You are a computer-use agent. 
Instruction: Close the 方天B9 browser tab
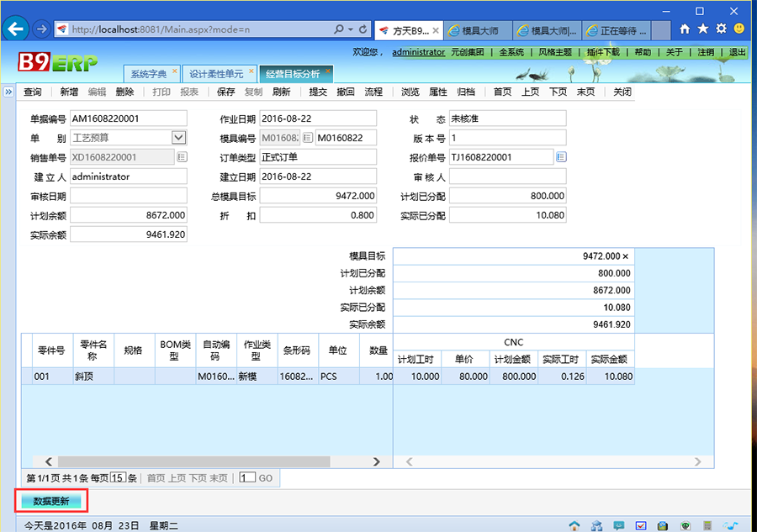click(x=436, y=30)
